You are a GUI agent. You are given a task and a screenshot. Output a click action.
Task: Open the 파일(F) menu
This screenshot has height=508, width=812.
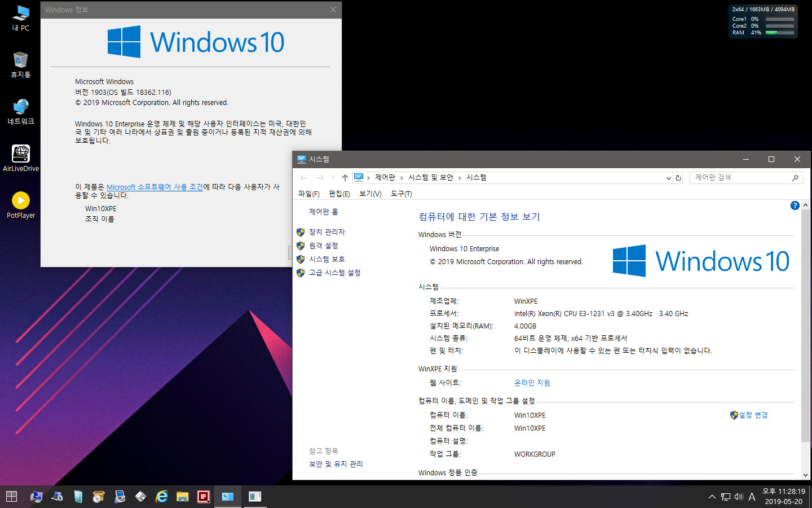point(308,194)
